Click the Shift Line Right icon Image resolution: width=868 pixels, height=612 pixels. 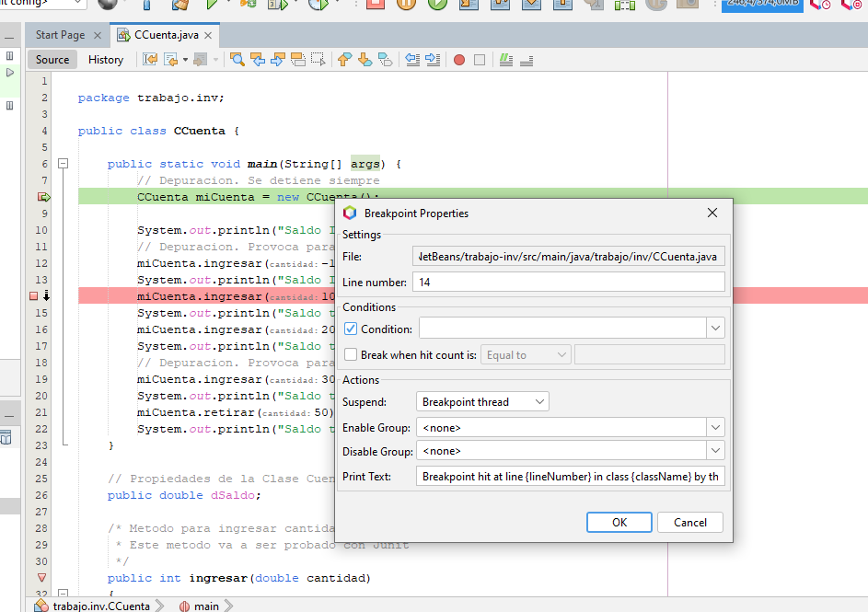432,60
